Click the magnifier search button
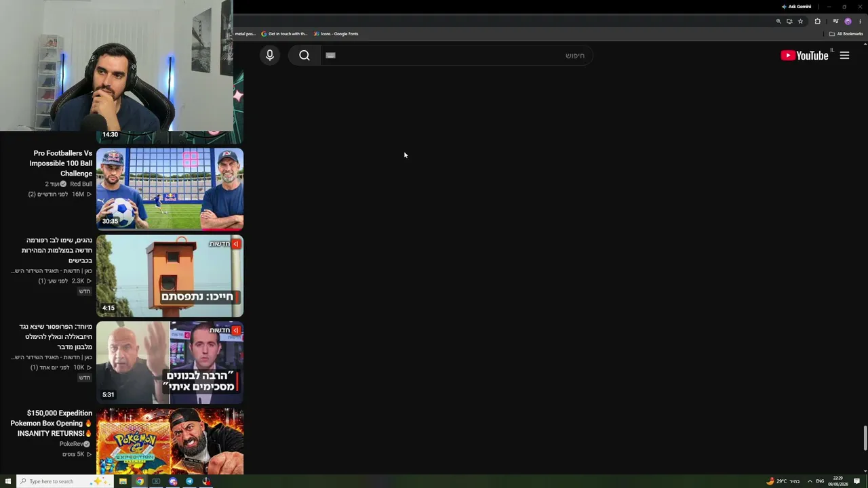Screen dimensions: 868x488 coord(304,56)
